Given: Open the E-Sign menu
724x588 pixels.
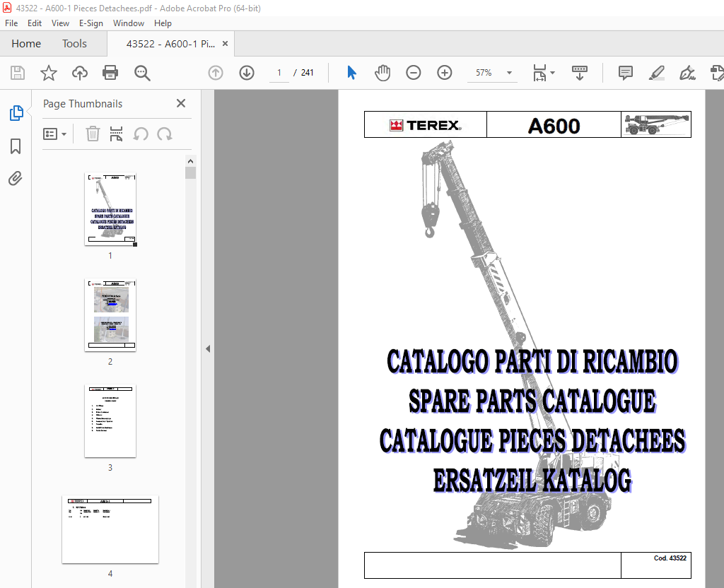Looking at the screenshot, I should pyautogui.click(x=91, y=23).
